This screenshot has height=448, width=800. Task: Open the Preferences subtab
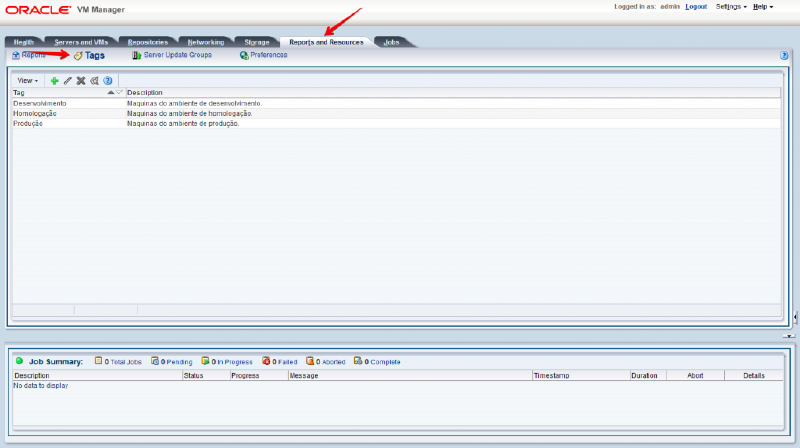pyautogui.click(x=268, y=55)
